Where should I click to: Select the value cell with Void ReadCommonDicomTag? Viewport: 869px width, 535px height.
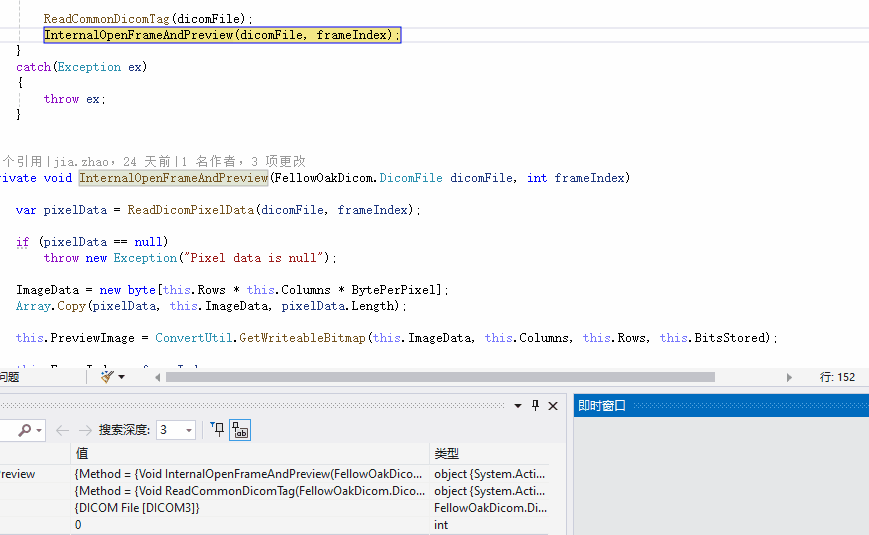click(249, 491)
